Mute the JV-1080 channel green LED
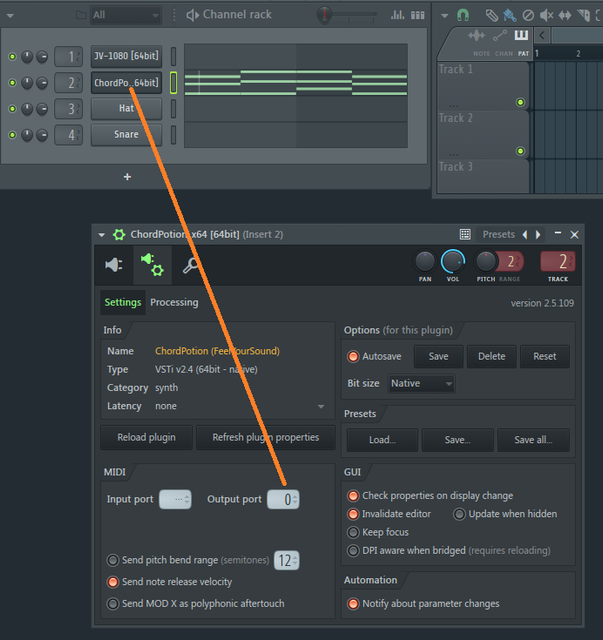 tap(12, 56)
